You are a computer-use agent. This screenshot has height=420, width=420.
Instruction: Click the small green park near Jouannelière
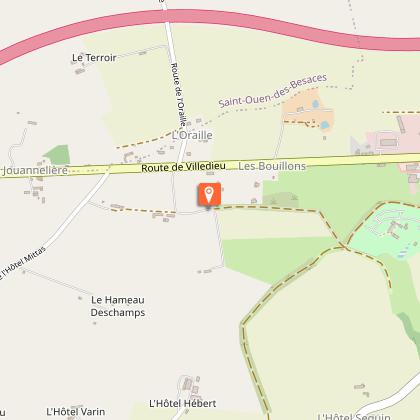click(58, 155)
